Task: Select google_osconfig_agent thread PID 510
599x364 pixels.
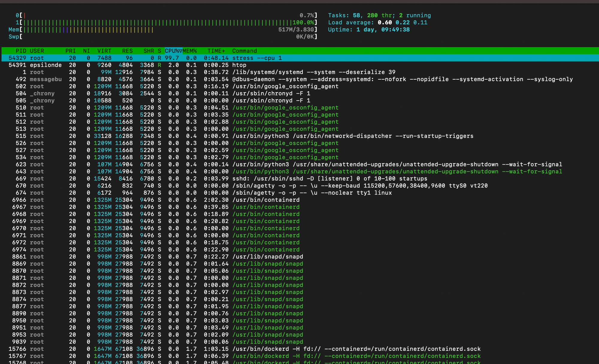Action: [300, 108]
